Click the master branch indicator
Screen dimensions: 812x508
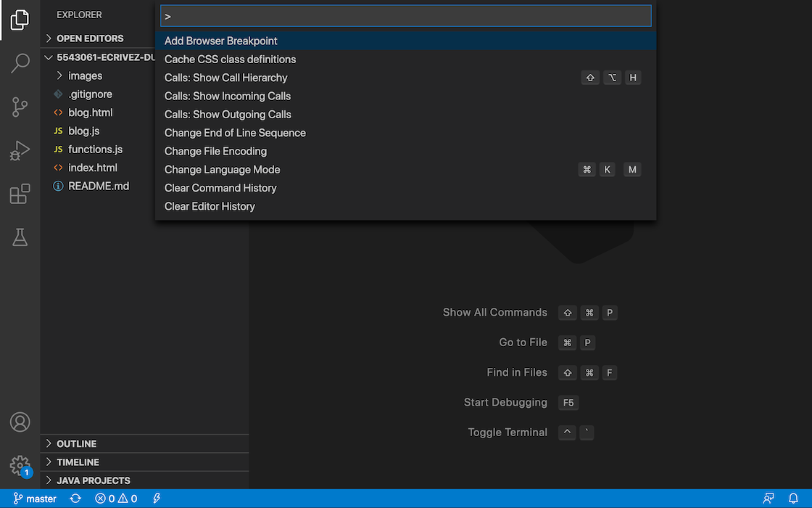(35, 499)
